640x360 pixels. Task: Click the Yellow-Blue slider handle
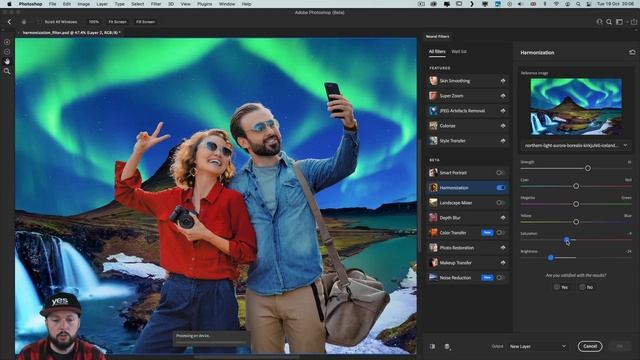point(576,222)
